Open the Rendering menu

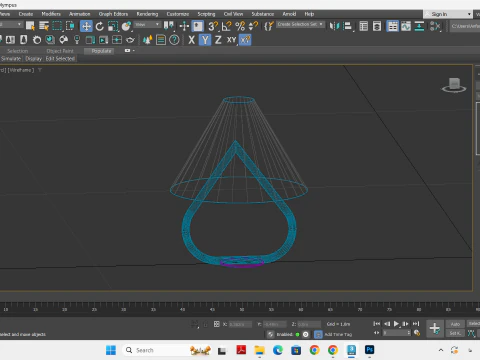[147, 14]
